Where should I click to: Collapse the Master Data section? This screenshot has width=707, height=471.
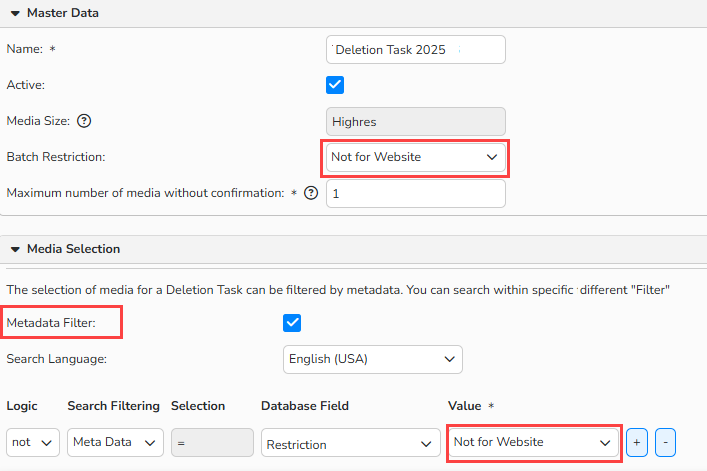point(15,14)
